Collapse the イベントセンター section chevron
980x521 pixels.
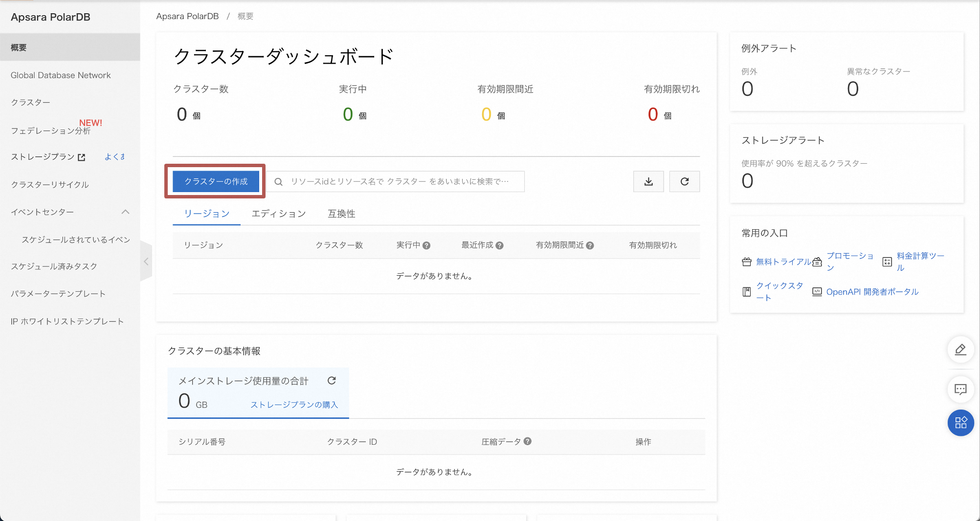[126, 212]
